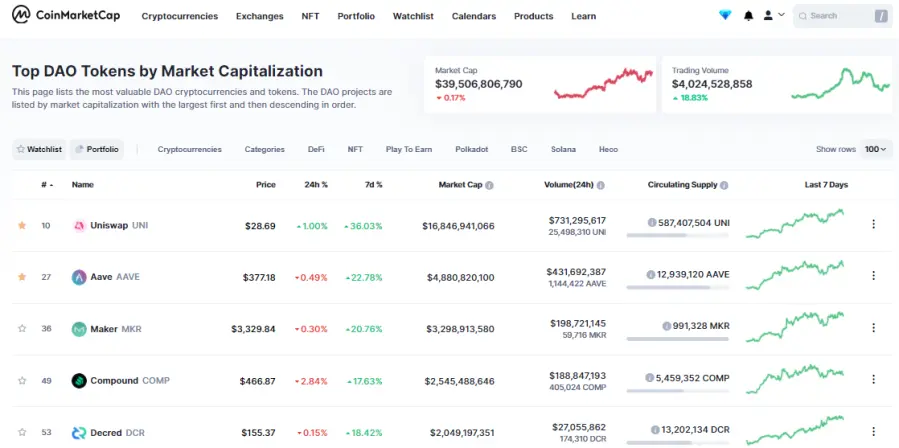Open the diamond rewards icon

point(725,15)
